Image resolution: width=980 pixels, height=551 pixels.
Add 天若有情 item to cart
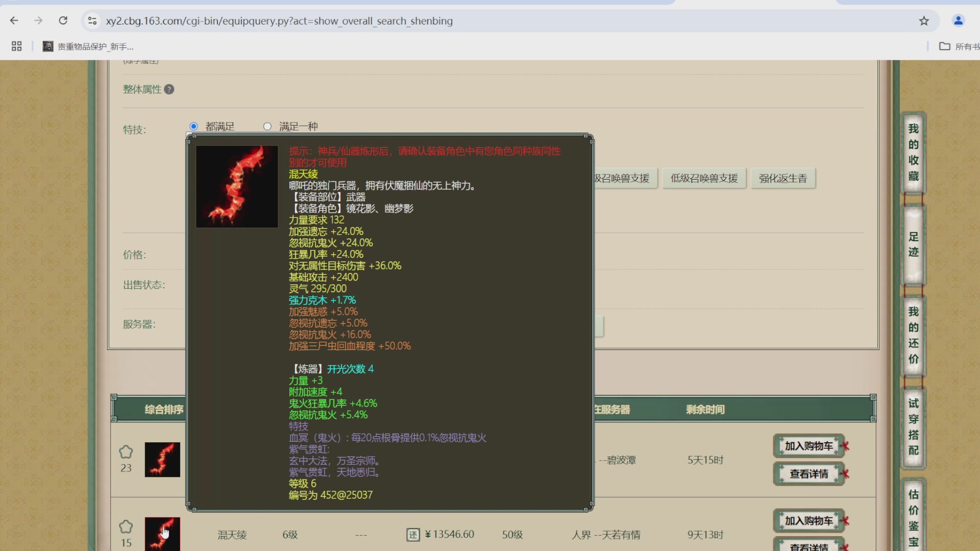(x=808, y=521)
